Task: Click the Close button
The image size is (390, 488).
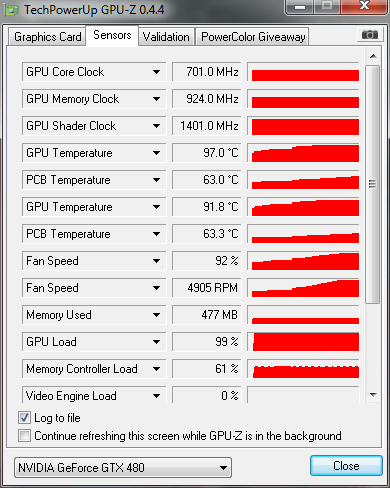Action: tap(346, 466)
